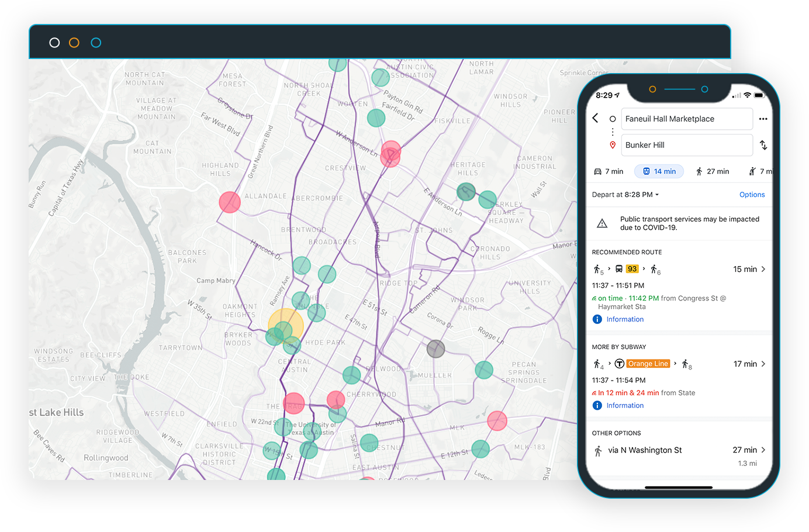The width and height of the screenshot is (809, 532).
Task: Select the driving mode showing 7 min
Action: [608, 171]
